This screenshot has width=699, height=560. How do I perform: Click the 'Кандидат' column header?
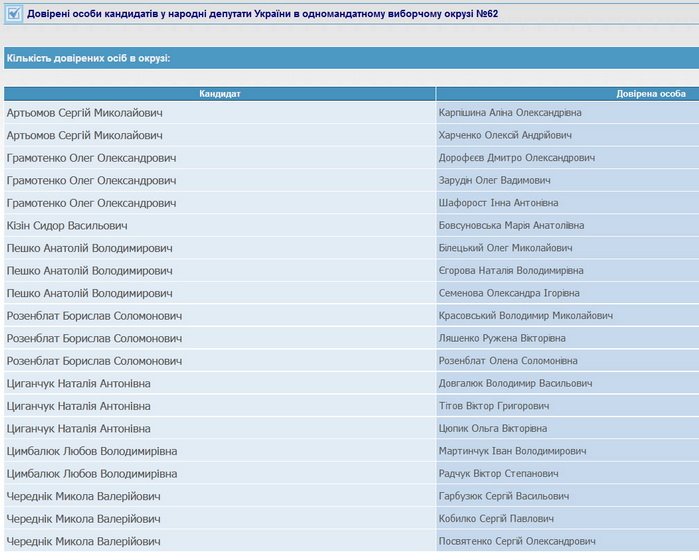(219, 93)
